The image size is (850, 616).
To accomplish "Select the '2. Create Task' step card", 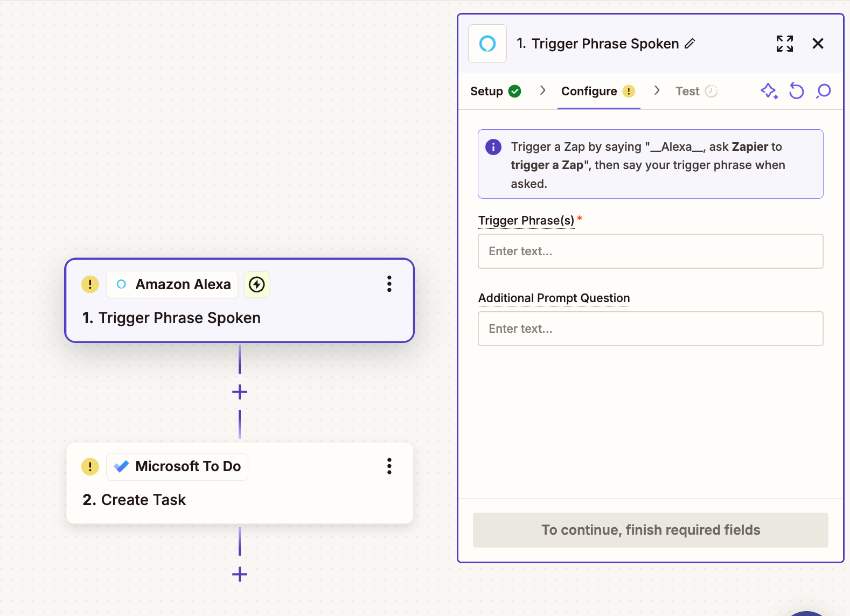I will (x=240, y=483).
